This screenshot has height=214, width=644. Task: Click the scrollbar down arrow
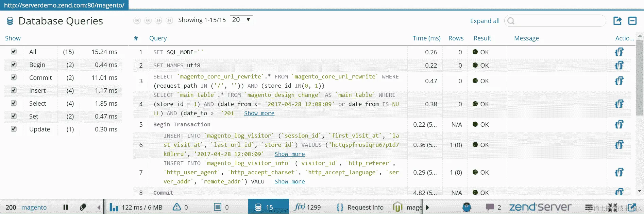(x=640, y=191)
